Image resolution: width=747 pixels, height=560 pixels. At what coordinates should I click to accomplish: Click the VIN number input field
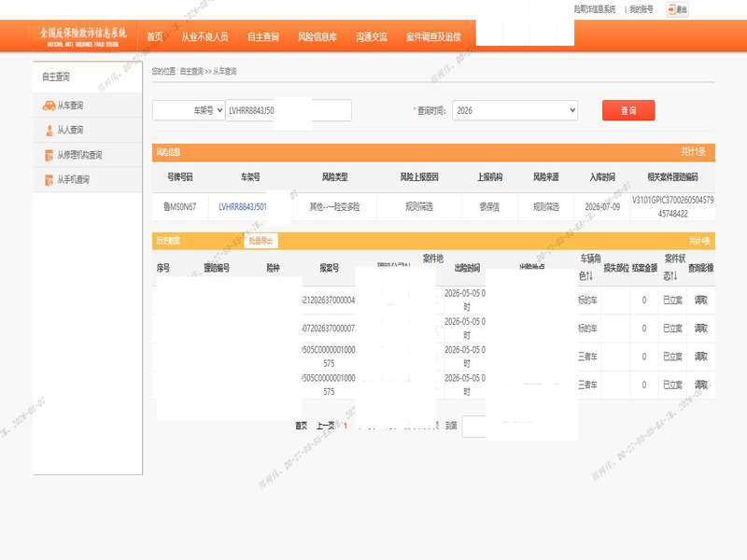click(x=289, y=110)
